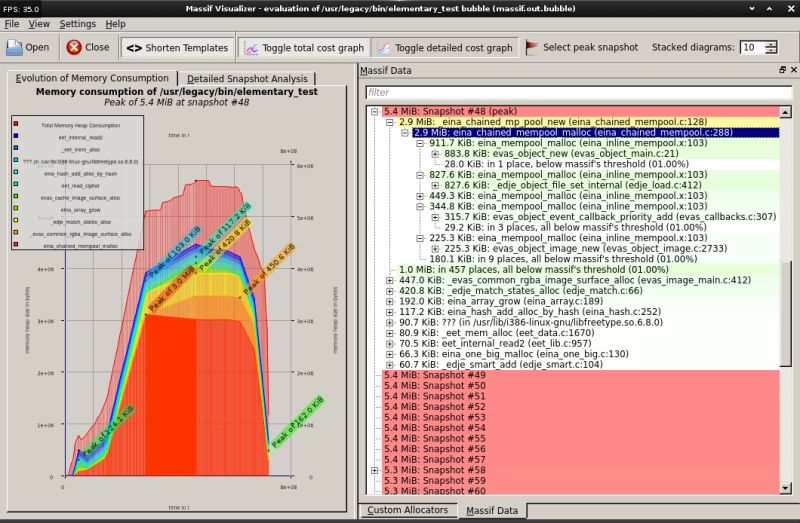Viewport: 800px width, 523px height.
Task: Switch to Evolution of Memory Consumption tab
Action: (x=92, y=78)
